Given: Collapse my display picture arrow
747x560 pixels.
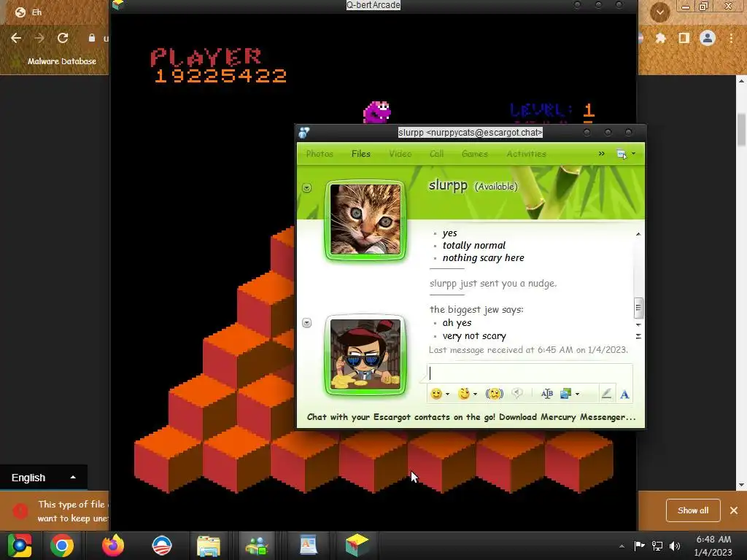Looking at the screenshot, I should click(307, 323).
